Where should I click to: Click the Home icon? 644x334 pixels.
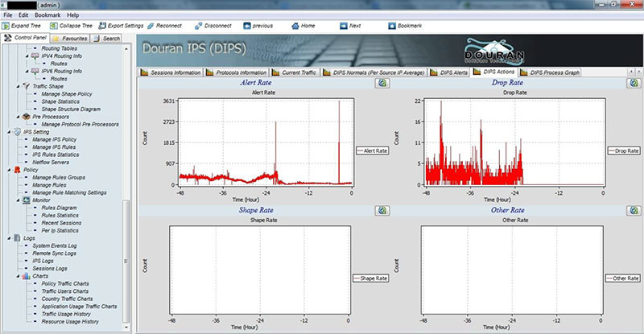point(295,26)
